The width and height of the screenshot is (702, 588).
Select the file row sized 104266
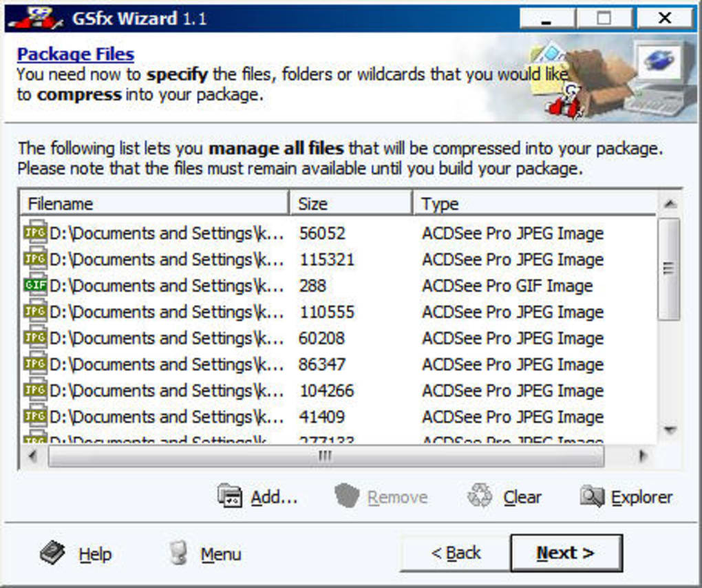[x=339, y=390]
